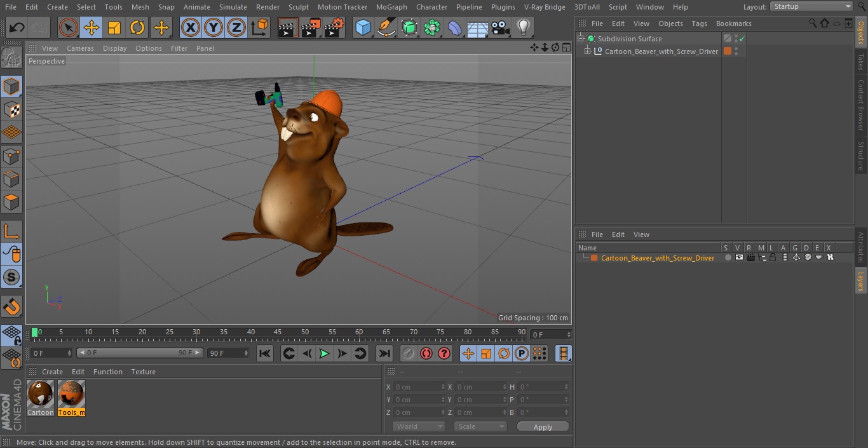Toggle Z axis lock
This screenshot has height=448, width=868.
[x=236, y=27]
